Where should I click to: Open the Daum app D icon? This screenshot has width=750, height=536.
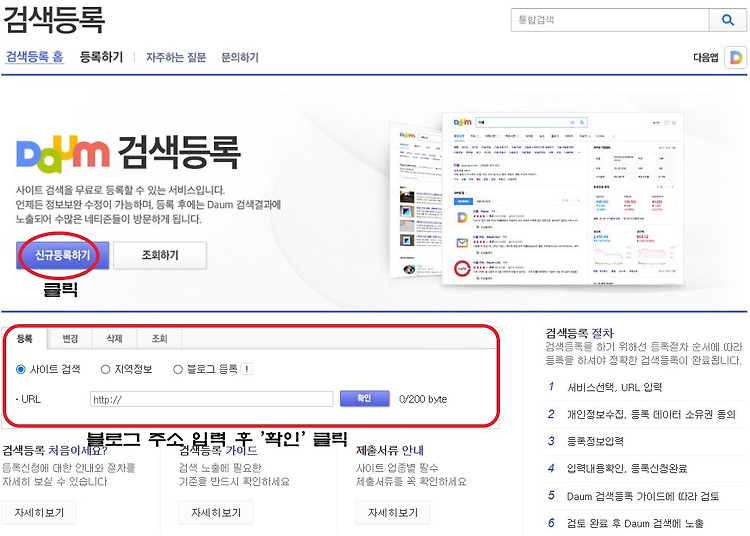pyautogui.click(x=736, y=58)
